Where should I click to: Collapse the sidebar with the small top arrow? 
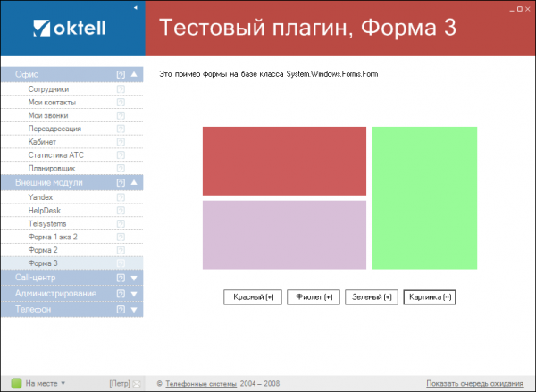pyautogui.click(x=135, y=7)
